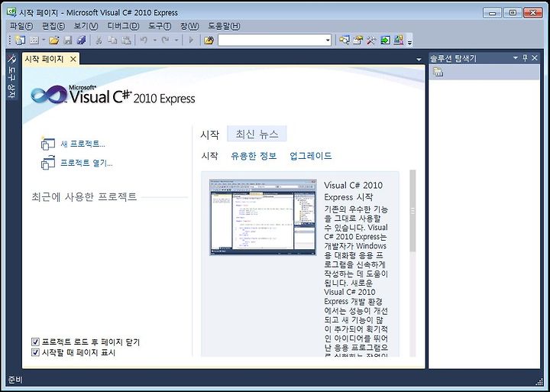Image resolution: width=550 pixels, height=392 pixels.
Task: Open the 도움말(H) menu
Action: click(x=224, y=26)
